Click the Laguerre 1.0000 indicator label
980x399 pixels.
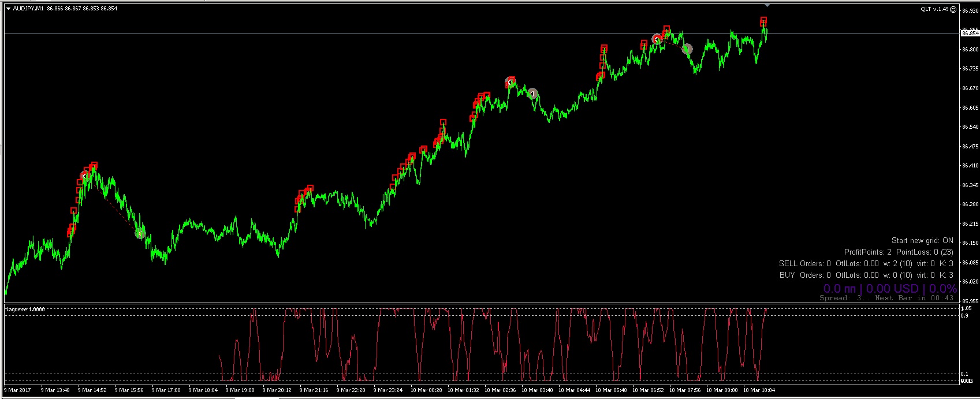click(x=25, y=309)
